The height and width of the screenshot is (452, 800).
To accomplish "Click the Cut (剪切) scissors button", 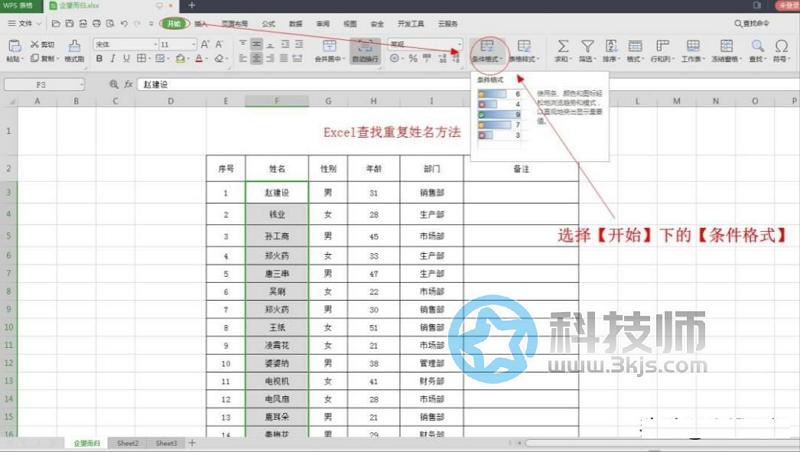I will point(42,44).
